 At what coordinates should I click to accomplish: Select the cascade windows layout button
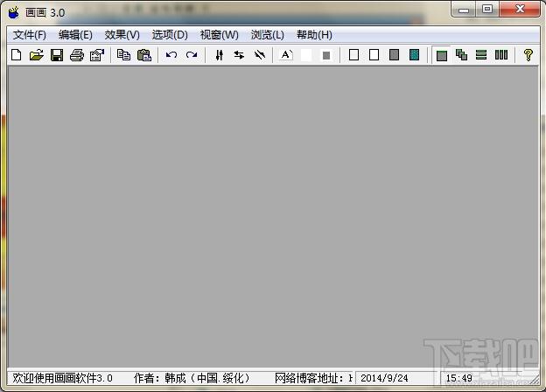(462, 55)
